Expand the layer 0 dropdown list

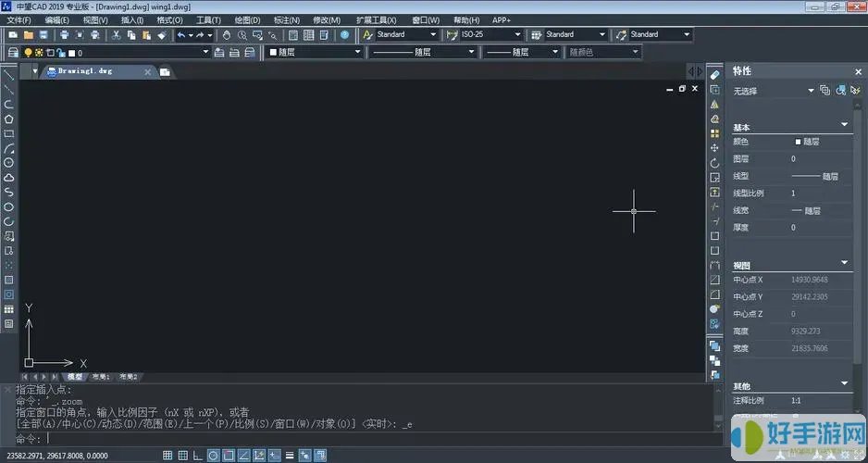point(206,52)
